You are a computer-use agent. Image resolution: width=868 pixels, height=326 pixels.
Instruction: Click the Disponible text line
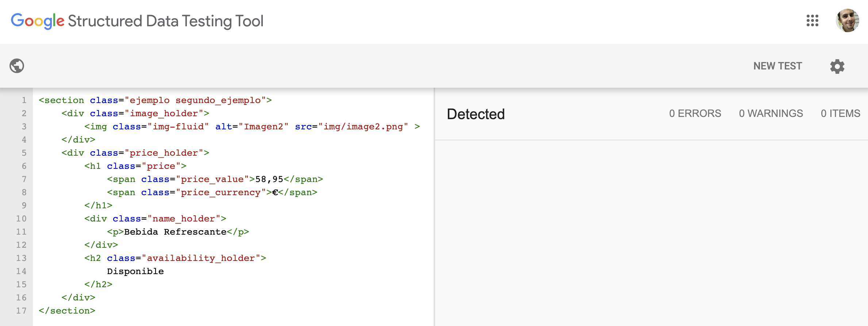(x=135, y=271)
